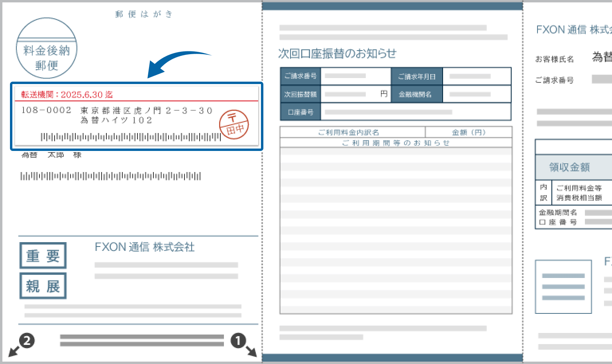
Task: Click the 重要 stamp box
Action: [43, 255]
